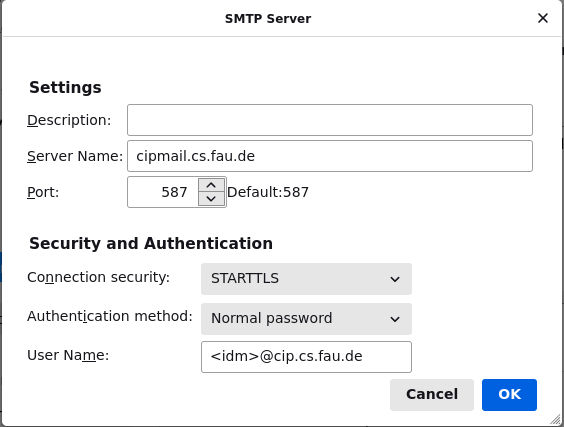
Task: Click the Connection security label
Action: click(98, 277)
